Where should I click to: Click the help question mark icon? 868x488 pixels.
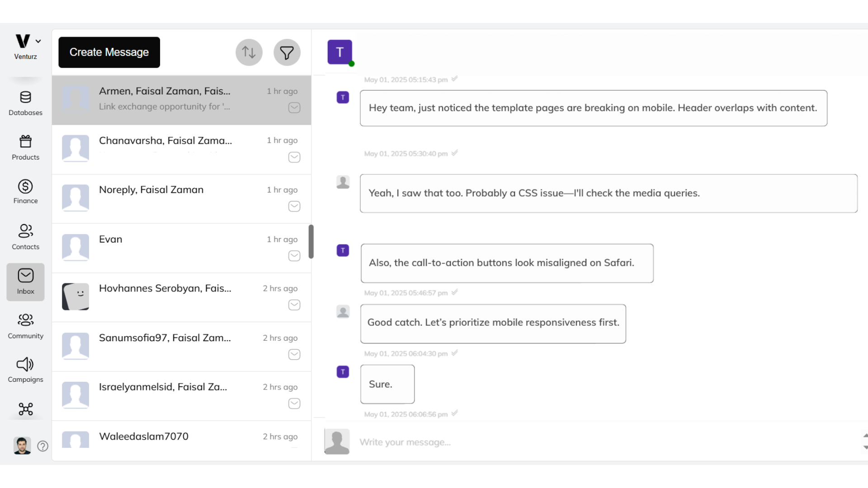[x=43, y=446]
